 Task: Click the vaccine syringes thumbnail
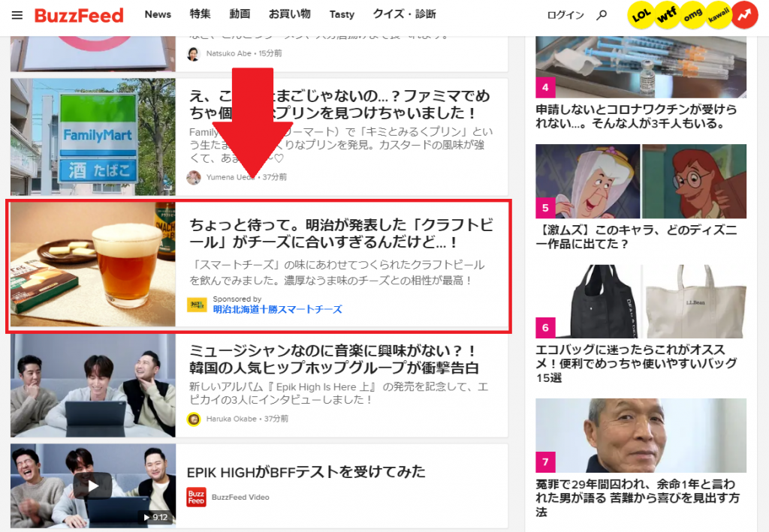coord(641,67)
